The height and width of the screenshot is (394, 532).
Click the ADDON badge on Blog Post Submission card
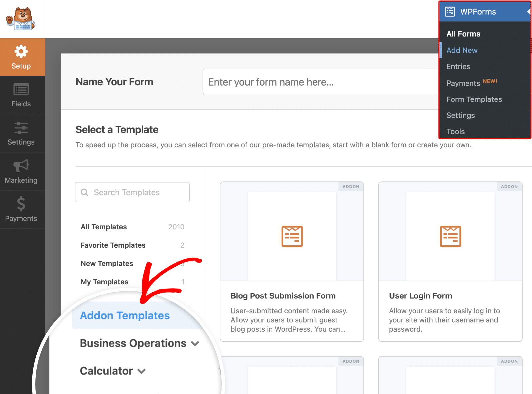[351, 187]
